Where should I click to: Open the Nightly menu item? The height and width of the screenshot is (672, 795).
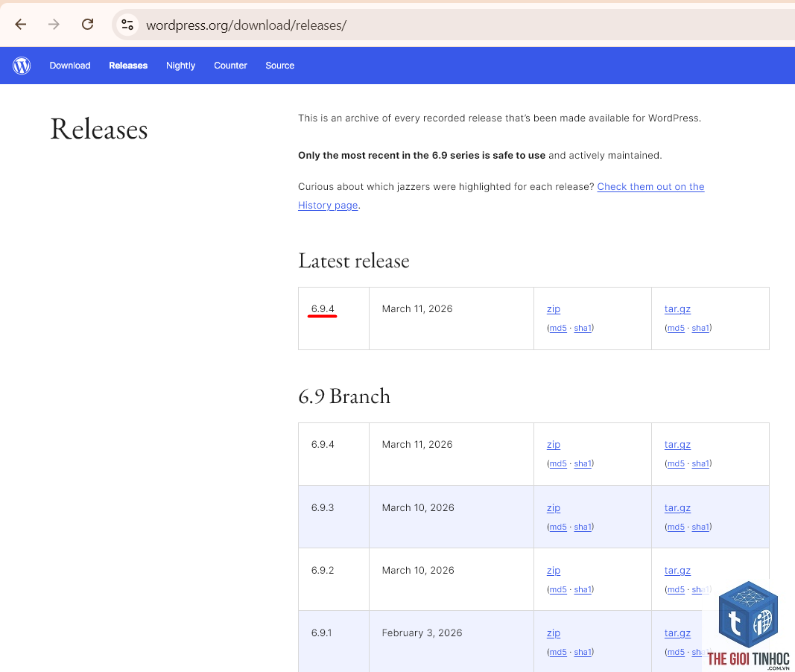[x=180, y=66]
